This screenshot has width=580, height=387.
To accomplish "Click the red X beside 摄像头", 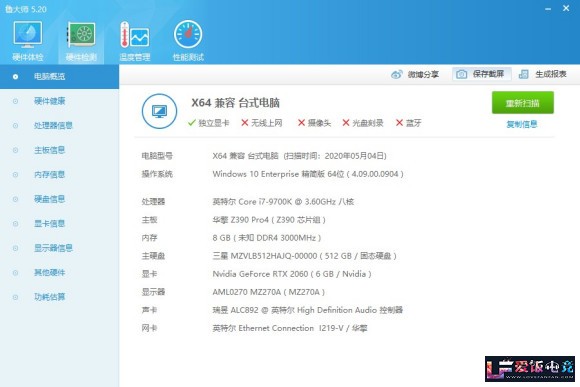I will click(301, 122).
